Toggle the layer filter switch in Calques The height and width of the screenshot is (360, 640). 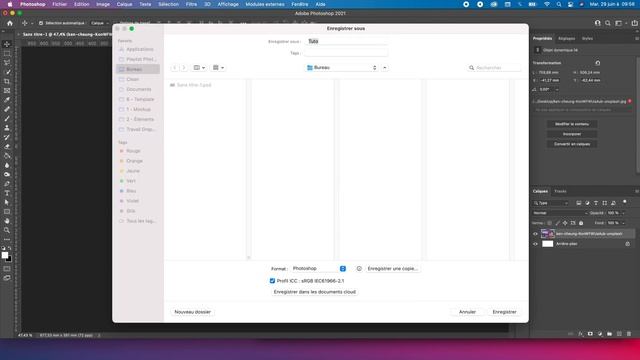625,202
